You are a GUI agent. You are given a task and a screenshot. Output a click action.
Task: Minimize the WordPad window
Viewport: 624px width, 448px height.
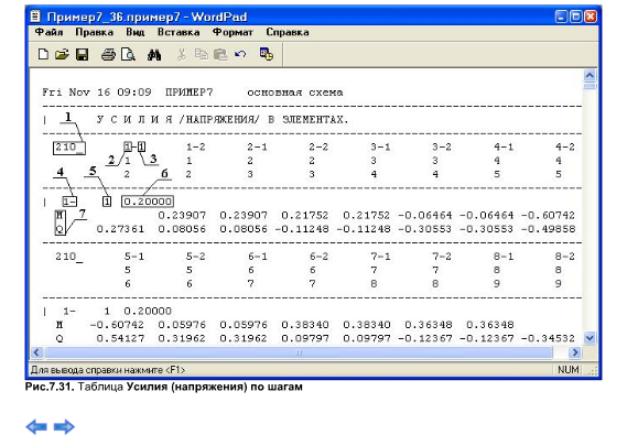click(x=561, y=16)
